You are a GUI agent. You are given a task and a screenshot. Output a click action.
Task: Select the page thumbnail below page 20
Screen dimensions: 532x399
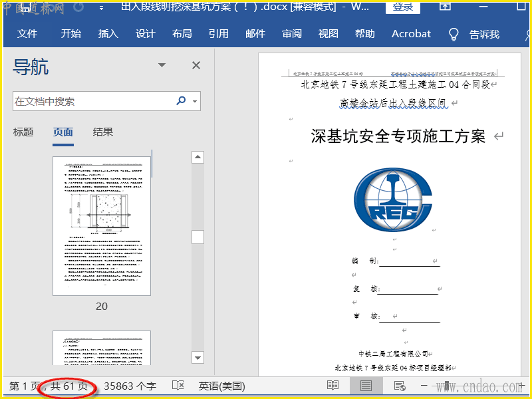[102, 348]
